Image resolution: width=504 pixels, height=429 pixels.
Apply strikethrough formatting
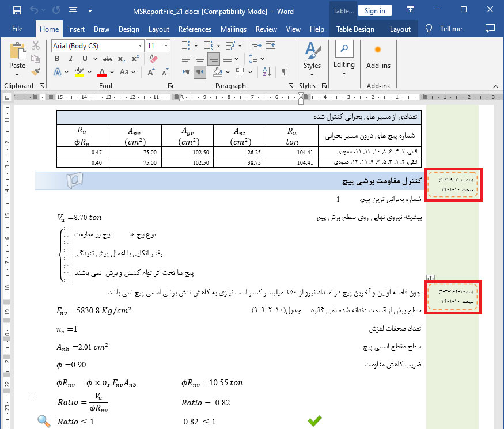pos(107,59)
